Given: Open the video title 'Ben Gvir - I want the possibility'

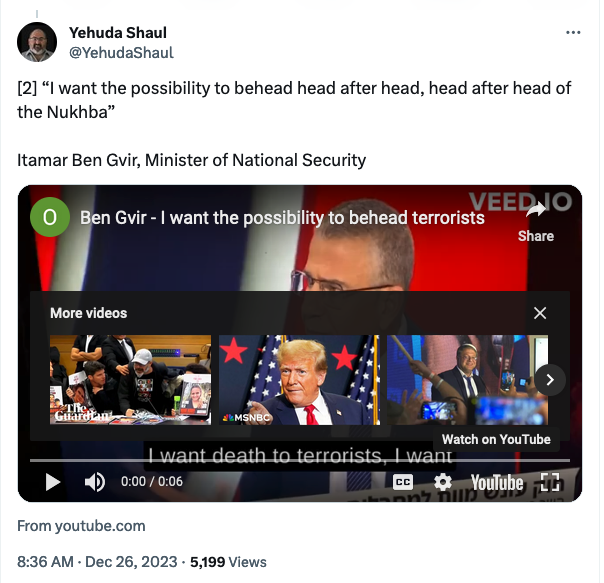Looking at the screenshot, I should tap(282, 218).
